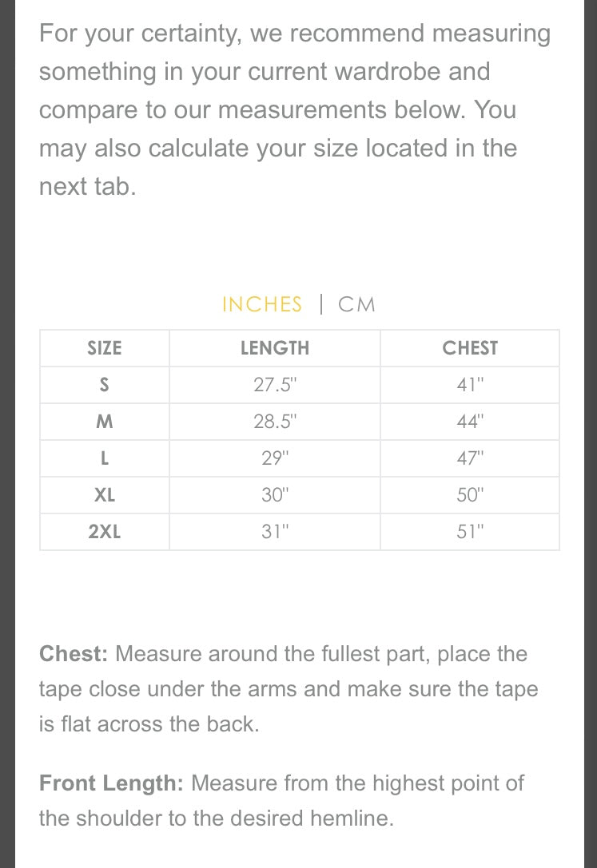
Task: Click the SIZE column header
Action: [x=105, y=348]
